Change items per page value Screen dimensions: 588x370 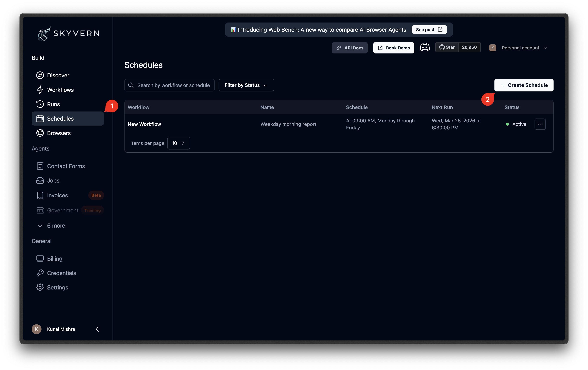178,143
